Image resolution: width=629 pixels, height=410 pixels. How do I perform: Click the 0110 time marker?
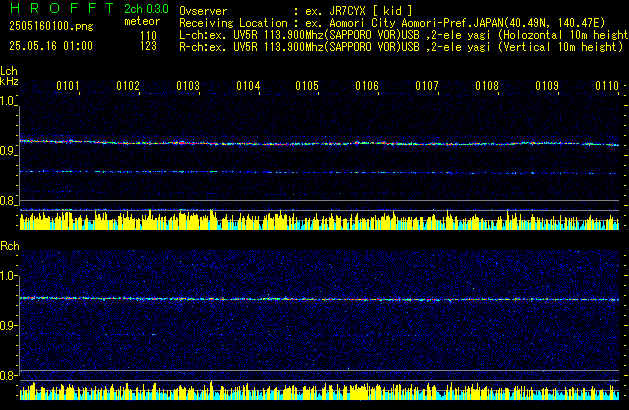(x=607, y=86)
